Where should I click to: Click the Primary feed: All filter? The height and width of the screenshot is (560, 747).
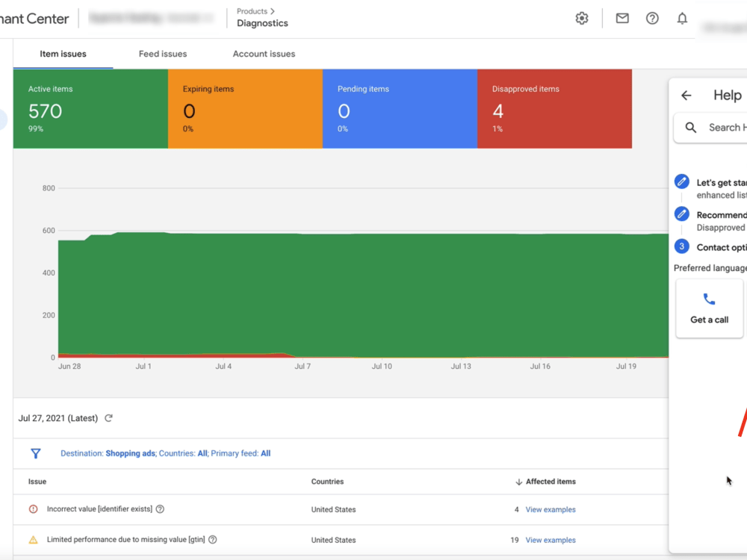(241, 453)
